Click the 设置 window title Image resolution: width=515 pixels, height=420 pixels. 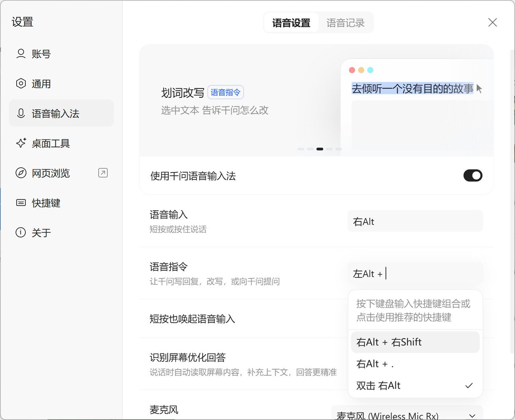point(22,22)
